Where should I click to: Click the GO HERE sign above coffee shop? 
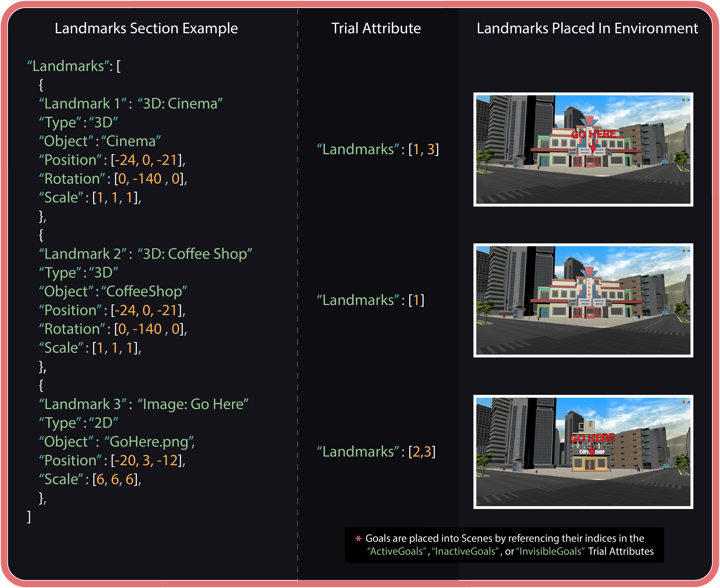pos(592,438)
